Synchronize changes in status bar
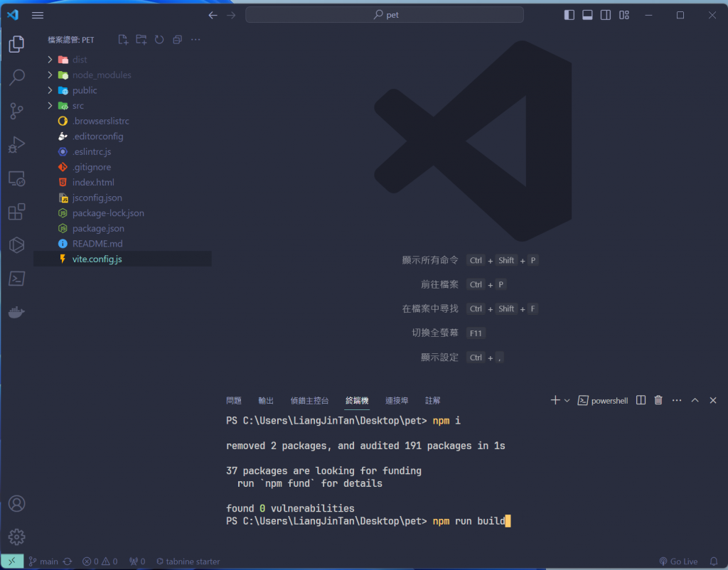Viewport: 728px width, 570px height. 68,561
